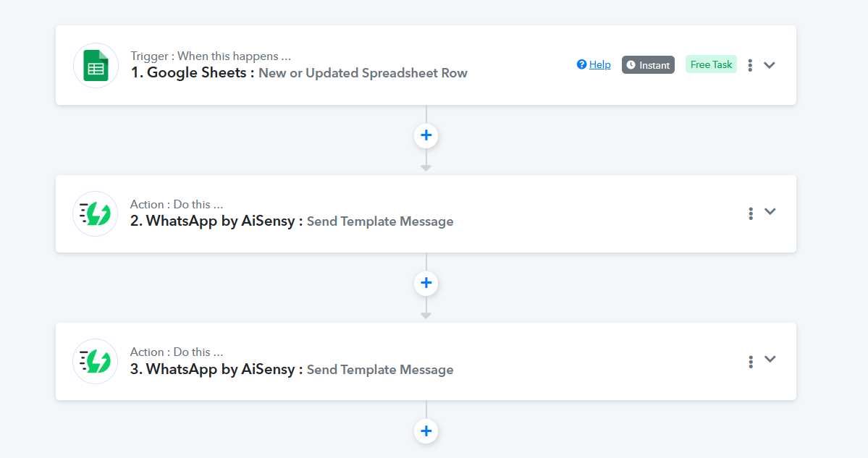This screenshot has width=868, height=458.
Task: Select the "1. Google Sheets" step title
Action: (192, 72)
